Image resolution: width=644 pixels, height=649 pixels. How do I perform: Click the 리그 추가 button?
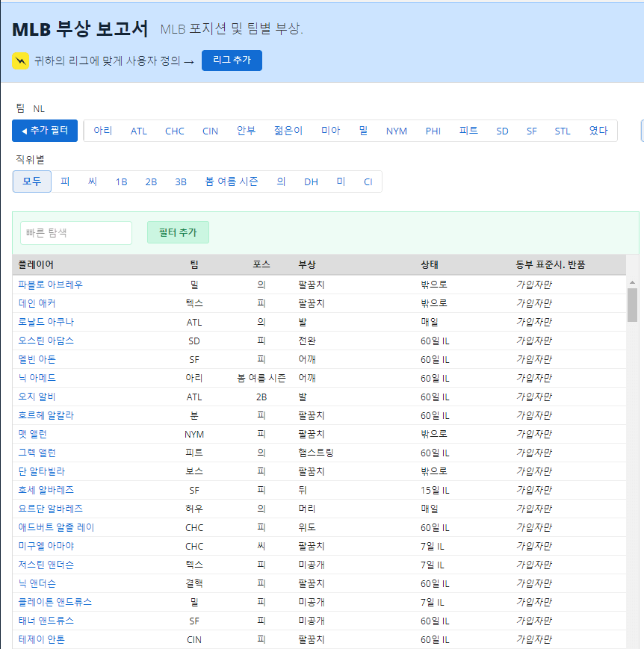pyautogui.click(x=232, y=60)
